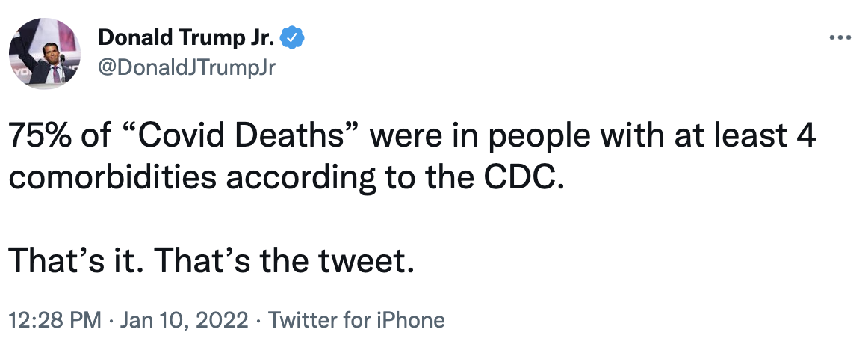868x350 pixels.
Task: Click the 12:28 PM timestamp
Action: tap(55, 321)
